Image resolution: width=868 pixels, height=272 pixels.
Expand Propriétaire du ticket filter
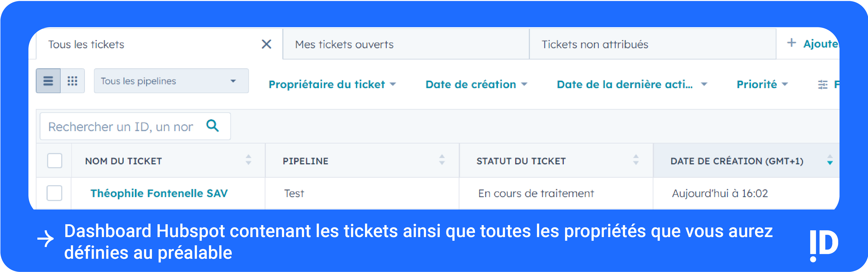(332, 84)
